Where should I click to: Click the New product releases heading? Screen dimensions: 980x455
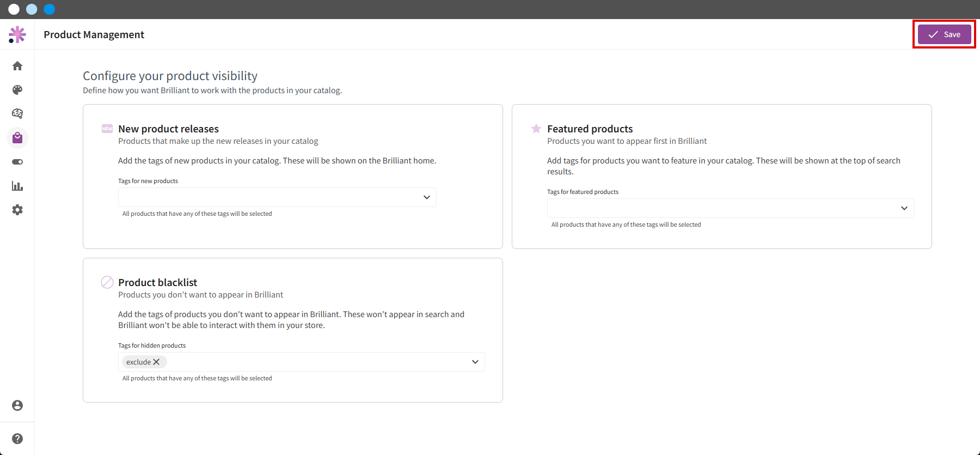tap(169, 129)
